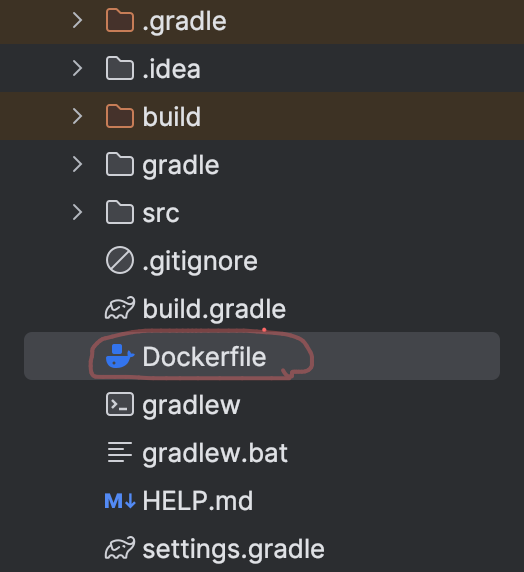Expand the .gradle folder chevron

point(77,20)
